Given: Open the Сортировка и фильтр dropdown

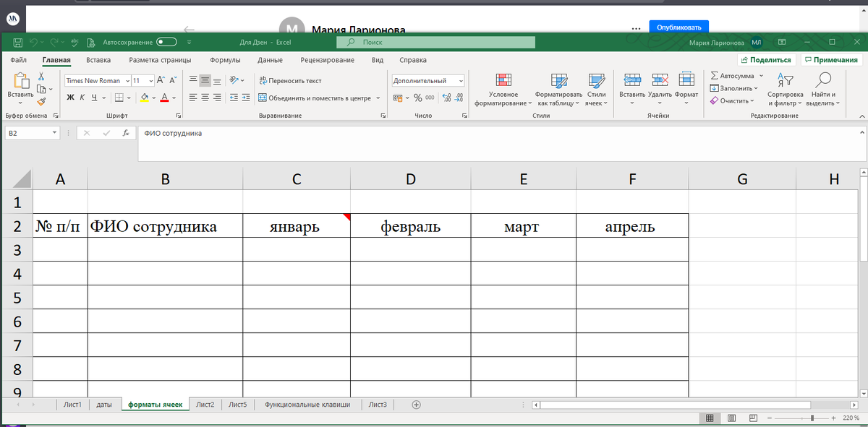Looking at the screenshot, I should [x=785, y=90].
